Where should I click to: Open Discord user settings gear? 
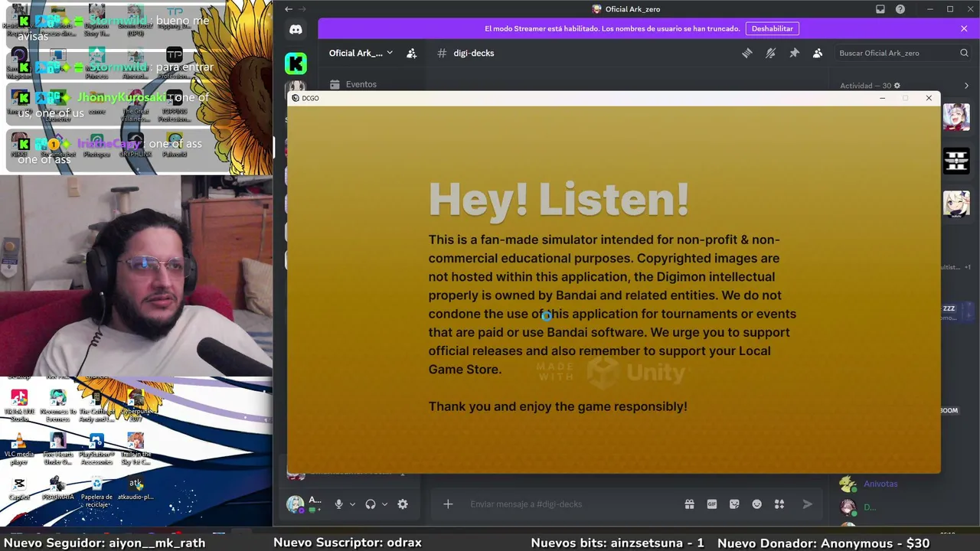[x=403, y=504]
